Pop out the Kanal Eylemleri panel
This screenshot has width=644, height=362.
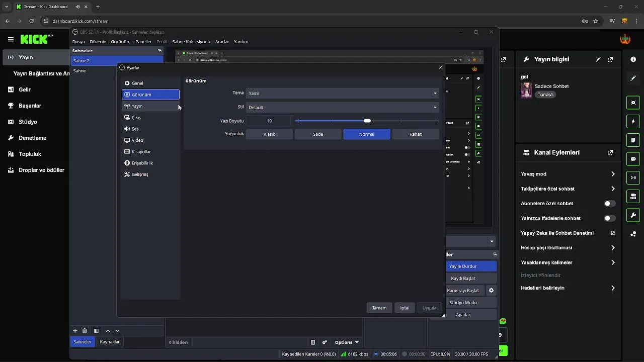[x=611, y=152]
